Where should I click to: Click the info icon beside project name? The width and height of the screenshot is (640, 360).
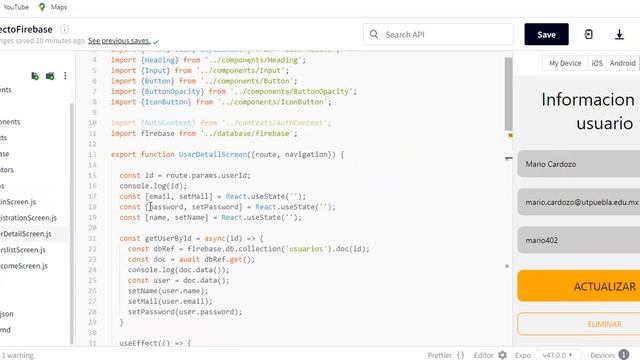pos(64,29)
